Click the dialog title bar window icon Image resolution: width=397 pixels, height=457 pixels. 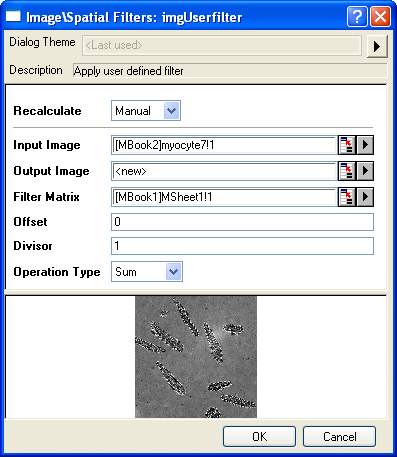click(x=13, y=16)
